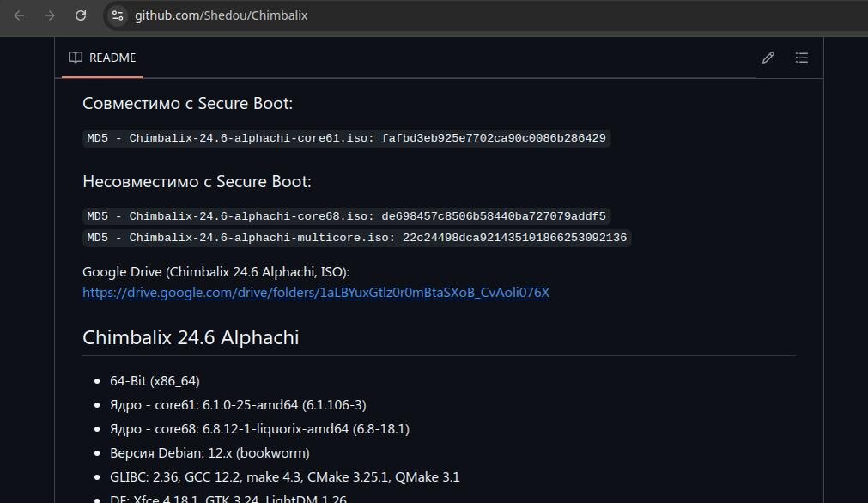Image resolution: width=868 pixels, height=503 pixels.
Task: Click 'Ядро - core61: 6.1.0-25-amd64' list item
Action: [x=238, y=405]
